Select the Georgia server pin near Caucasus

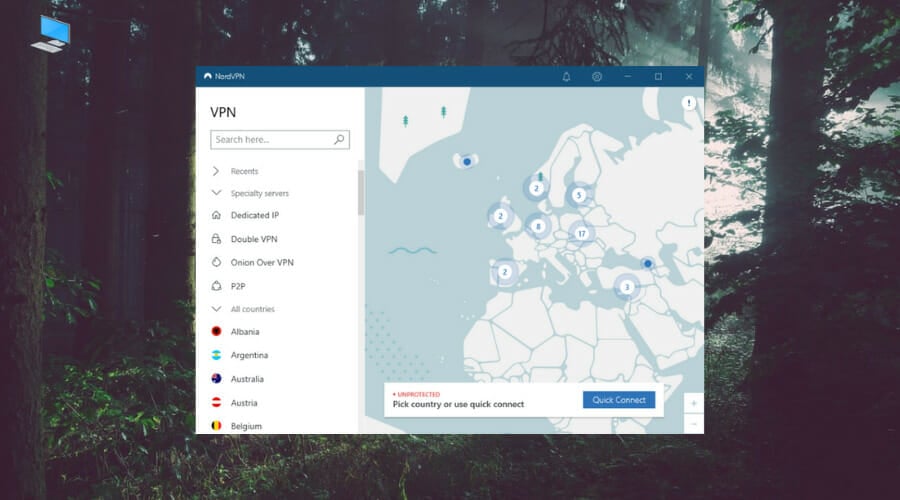[647, 263]
